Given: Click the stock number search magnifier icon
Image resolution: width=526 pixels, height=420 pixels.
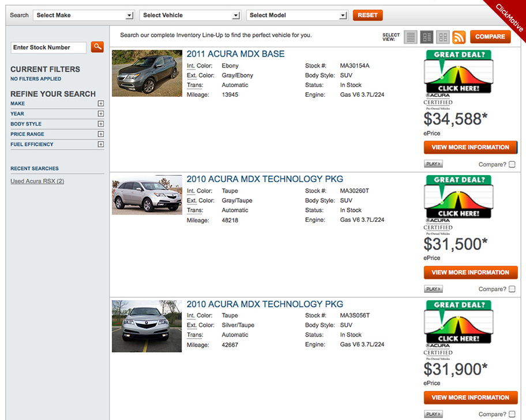Looking at the screenshot, I should tap(97, 47).
